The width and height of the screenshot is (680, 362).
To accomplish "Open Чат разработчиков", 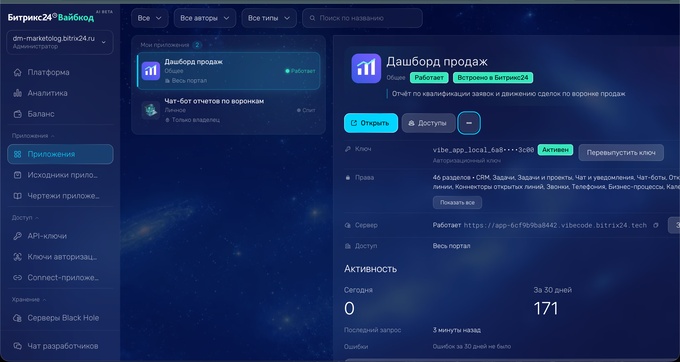I will [x=60, y=346].
